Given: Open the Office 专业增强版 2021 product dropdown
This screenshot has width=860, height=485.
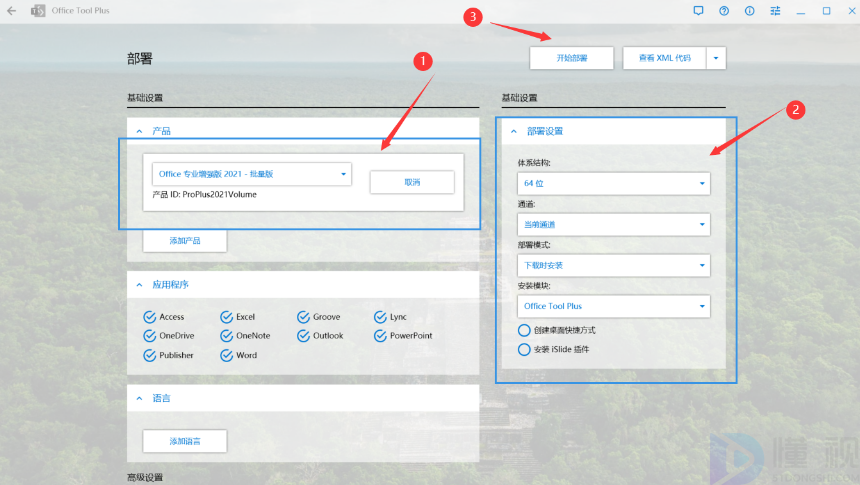Looking at the screenshot, I should [252, 174].
